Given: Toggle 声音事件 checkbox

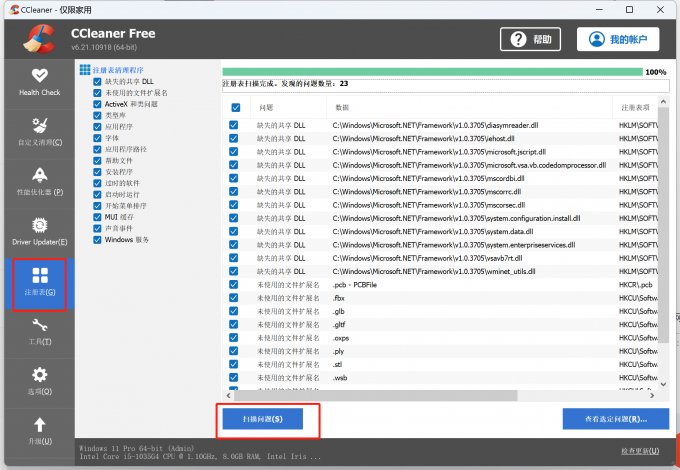Looking at the screenshot, I should pyautogui.click(x=97, y=228).
